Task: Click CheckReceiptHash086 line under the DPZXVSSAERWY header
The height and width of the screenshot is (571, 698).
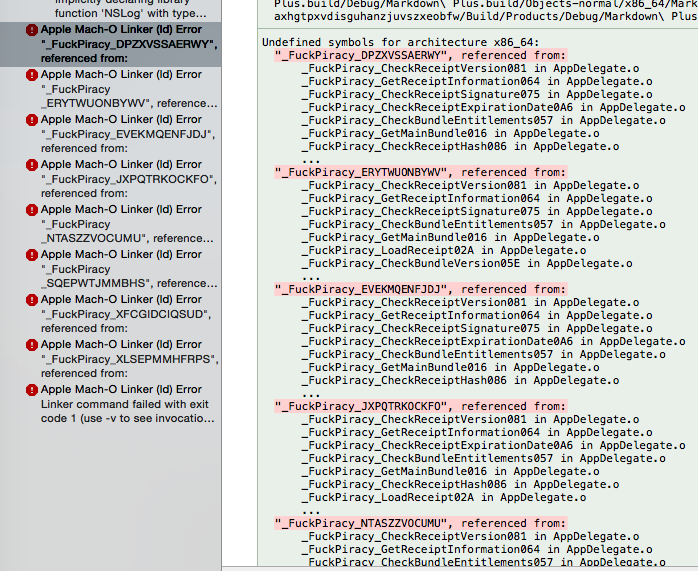Action: click(460, 146)
